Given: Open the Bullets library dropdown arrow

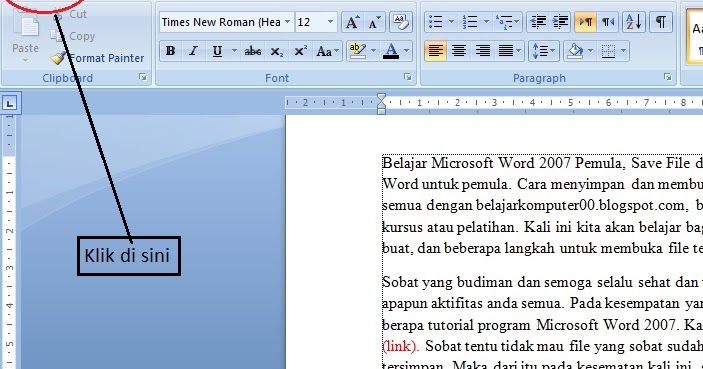Looking at the screenshot, I should tap(451, 22).
